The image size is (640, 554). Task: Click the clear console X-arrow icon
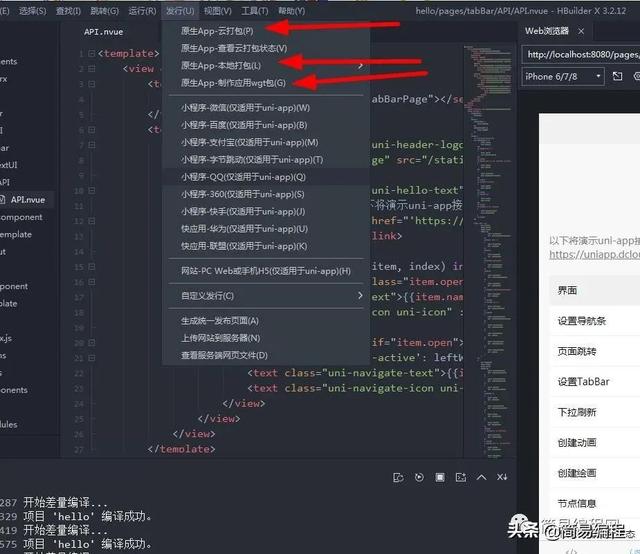click(x=502, y=477)
